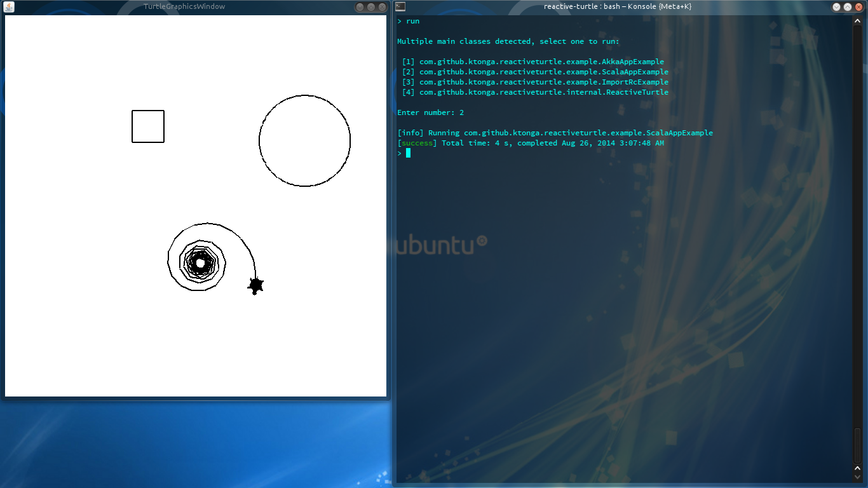868x488 pixels.
Task: Click the '[info] Running' output line
Action: point(555,133)
